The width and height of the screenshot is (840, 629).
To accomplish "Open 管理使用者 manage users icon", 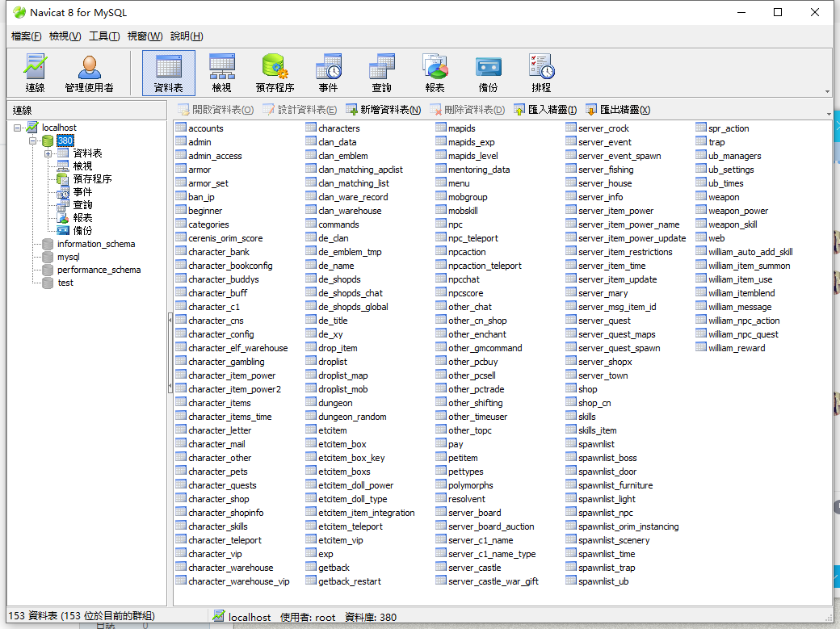I will click(x=89, y=73).
